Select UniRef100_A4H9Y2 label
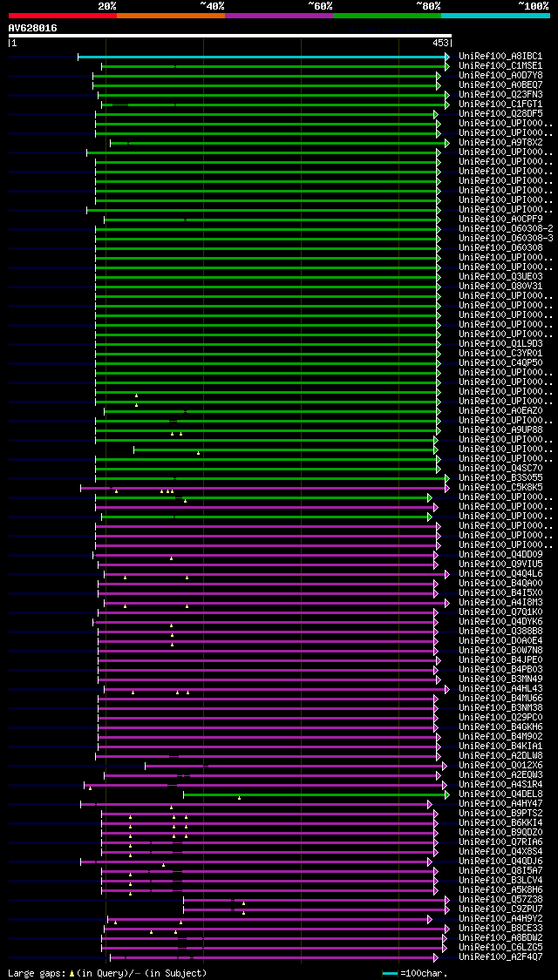558x980 pixels. tap(500, 919)
